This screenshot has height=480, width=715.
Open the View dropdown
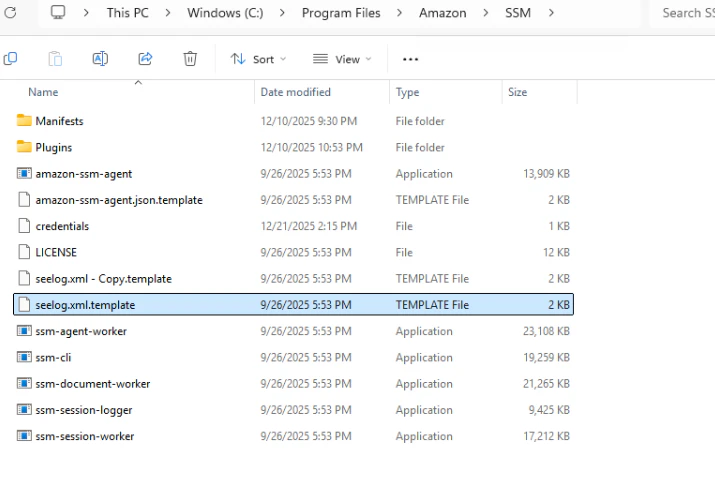coord(342,59)
